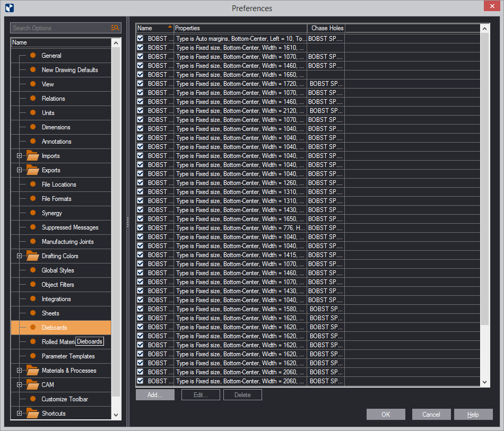Click the orange bullet beside Suppressed Messages
Image resolution: width=504 pixels, height=431 pixels.
point(33,227)
